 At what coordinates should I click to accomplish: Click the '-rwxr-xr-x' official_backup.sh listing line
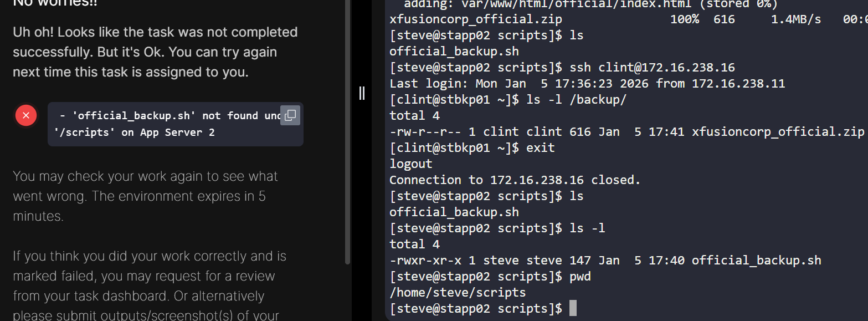(x=605, y=260)
